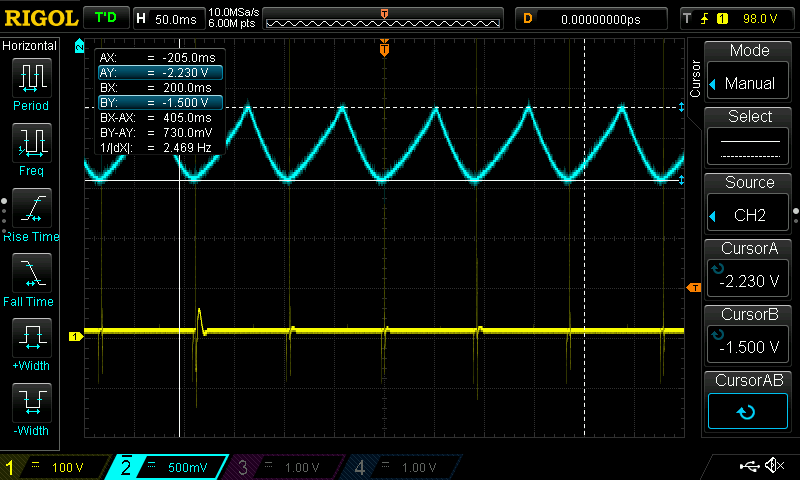
Task: Select the Fall Time measurement icon
Action: tap(32, 273)
